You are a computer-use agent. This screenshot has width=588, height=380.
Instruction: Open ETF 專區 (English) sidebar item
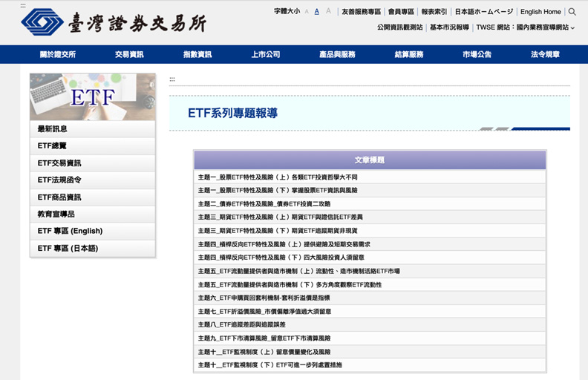93,231
